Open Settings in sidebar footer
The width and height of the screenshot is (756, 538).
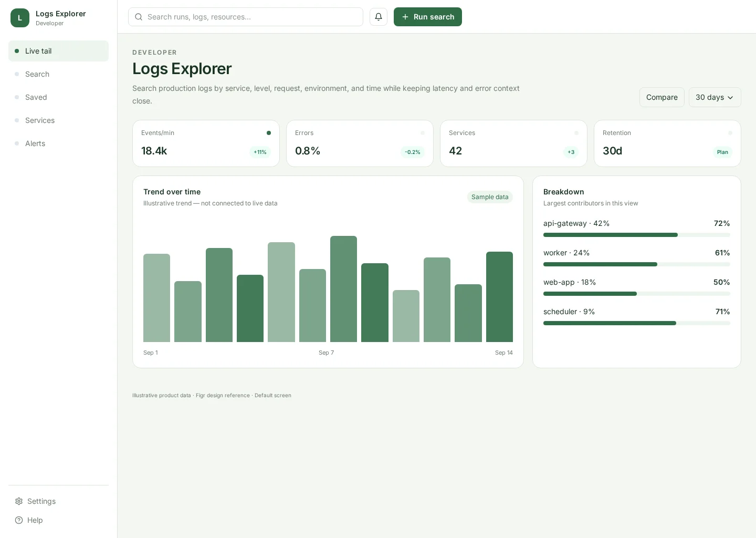coord(58,501)
